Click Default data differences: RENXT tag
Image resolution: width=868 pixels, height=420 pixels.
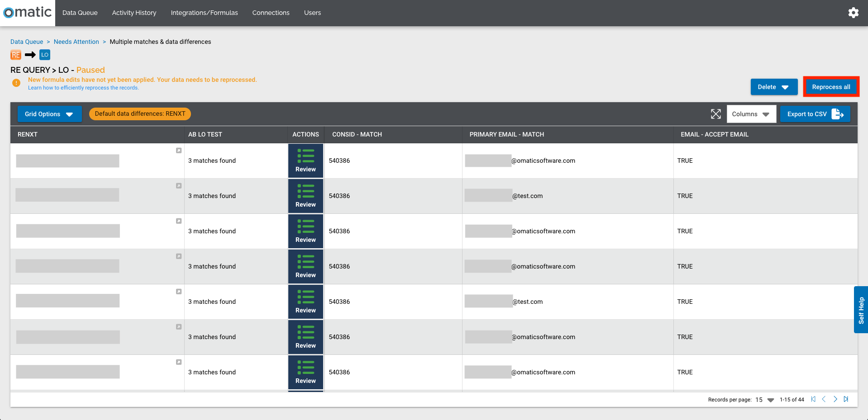140,114
